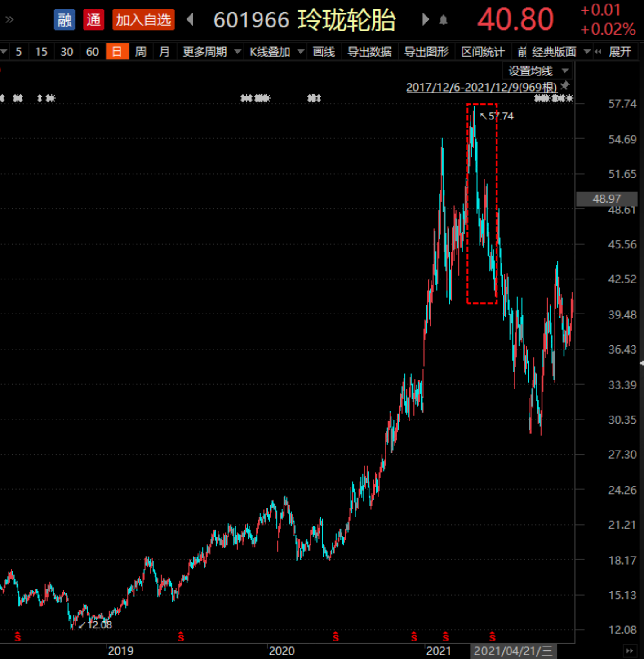This screenshot has width=644, height=659.
Task: Switch to 周 weekly period
Action: [x=141, y=52]
